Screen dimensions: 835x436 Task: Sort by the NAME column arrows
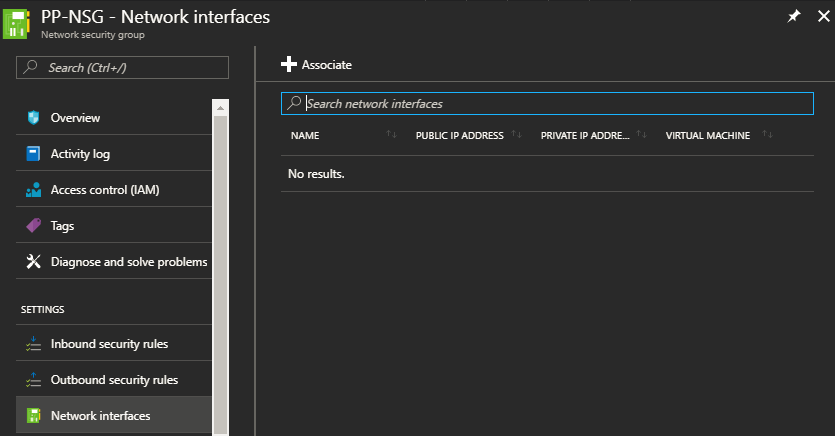[x=391, y=135]
